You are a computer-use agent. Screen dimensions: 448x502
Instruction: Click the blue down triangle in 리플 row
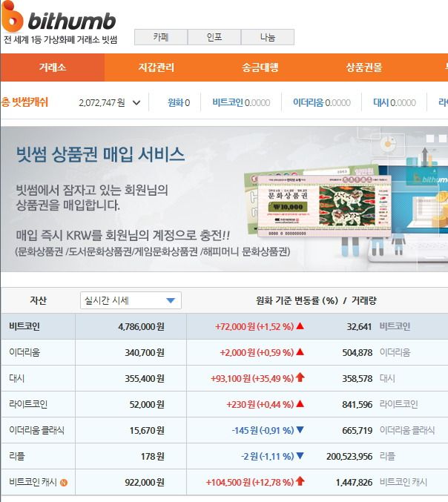[300, 455]
